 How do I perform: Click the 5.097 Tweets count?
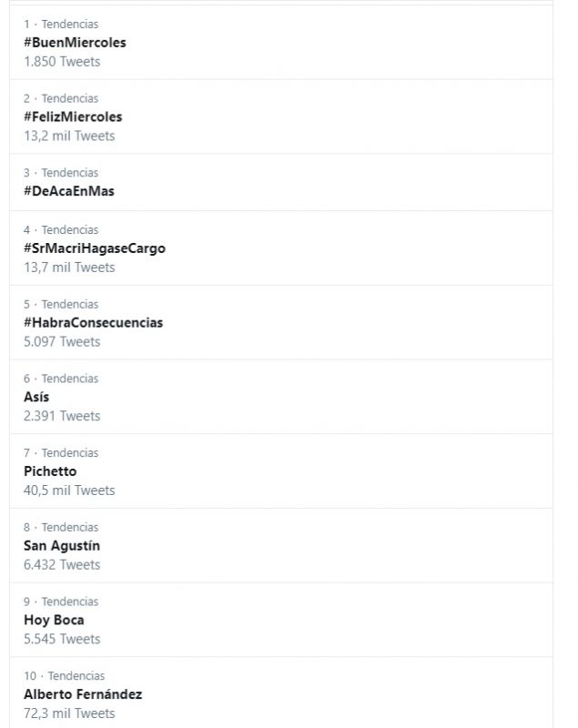point(62,342)
